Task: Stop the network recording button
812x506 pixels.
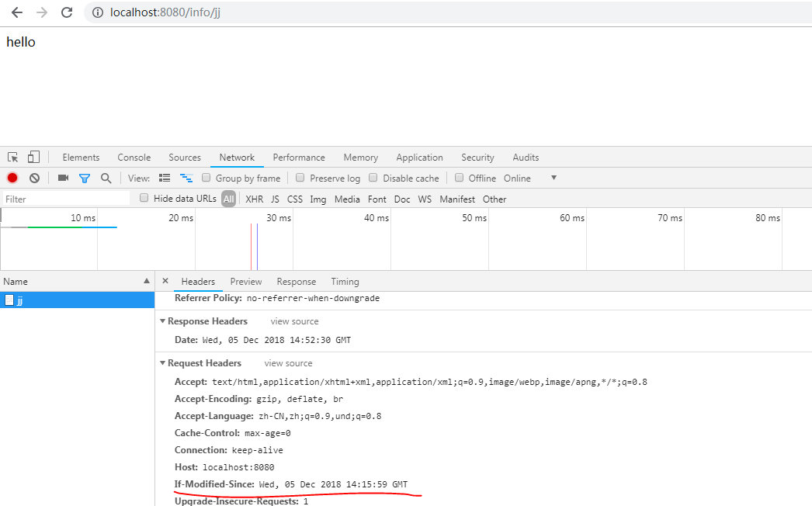Action: pos(12,178)
